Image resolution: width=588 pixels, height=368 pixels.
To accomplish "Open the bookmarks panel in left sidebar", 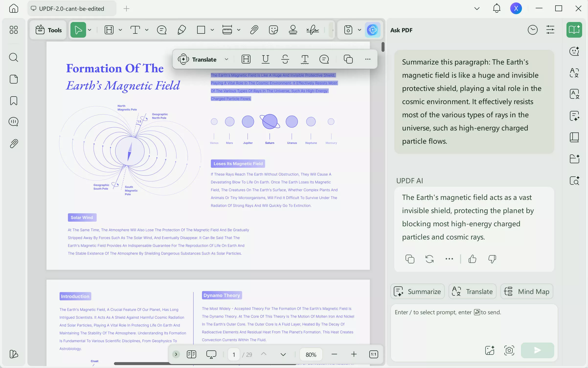I will [14, 101].
